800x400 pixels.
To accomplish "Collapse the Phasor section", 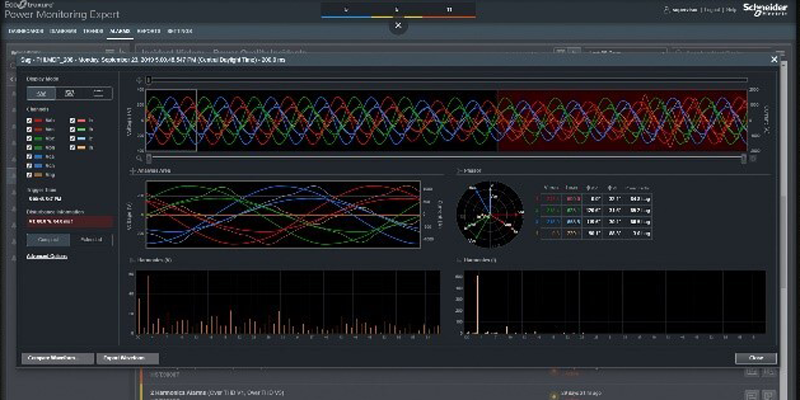I will tap(456, 171).
